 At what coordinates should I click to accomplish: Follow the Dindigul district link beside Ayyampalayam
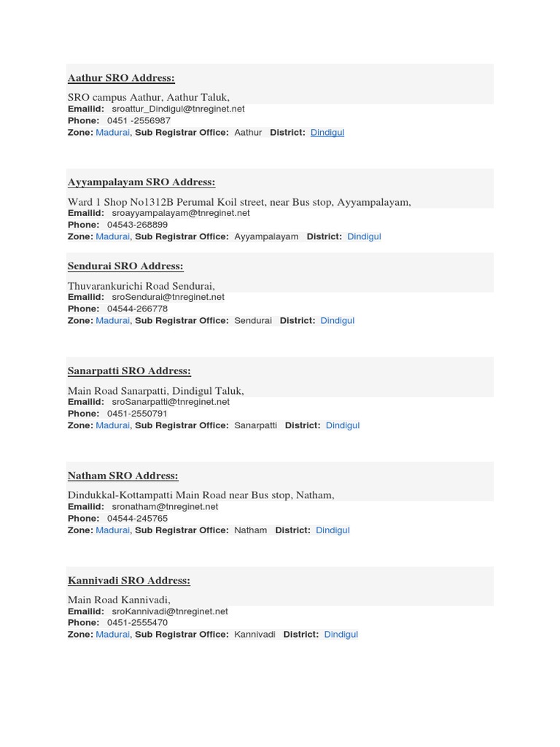point(364,237)
